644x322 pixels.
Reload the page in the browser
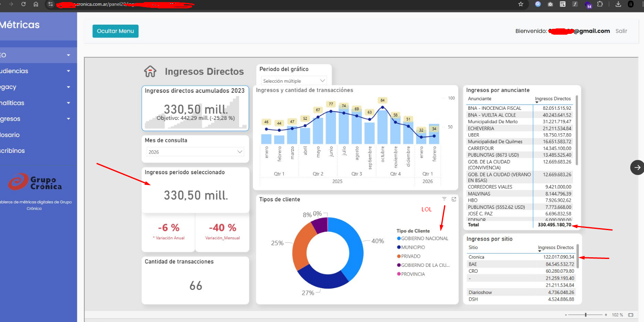coord(23,4)
